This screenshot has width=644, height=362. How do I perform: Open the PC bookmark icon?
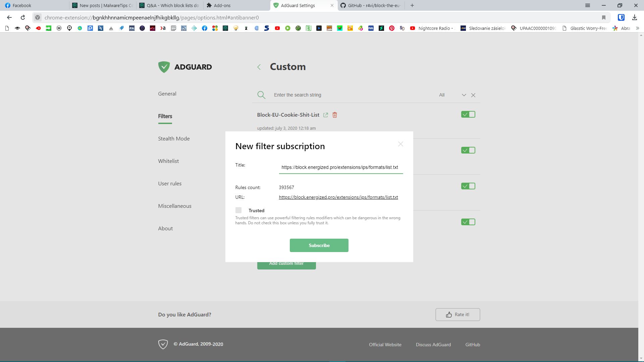point(184,28)
